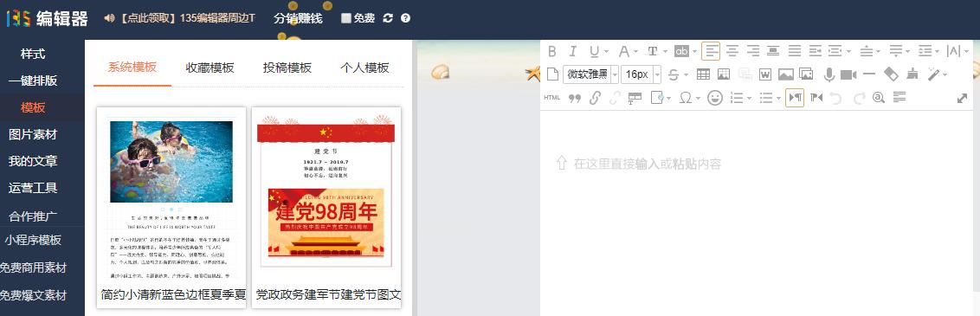
Task: Open 图片素材 sidebar item
Action: 33,134
